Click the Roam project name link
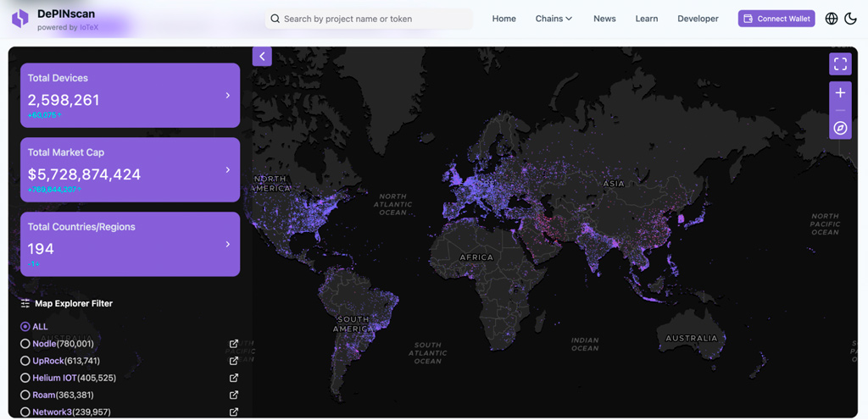Viewport: 868px width, 420px height. [x=44, y=395]
